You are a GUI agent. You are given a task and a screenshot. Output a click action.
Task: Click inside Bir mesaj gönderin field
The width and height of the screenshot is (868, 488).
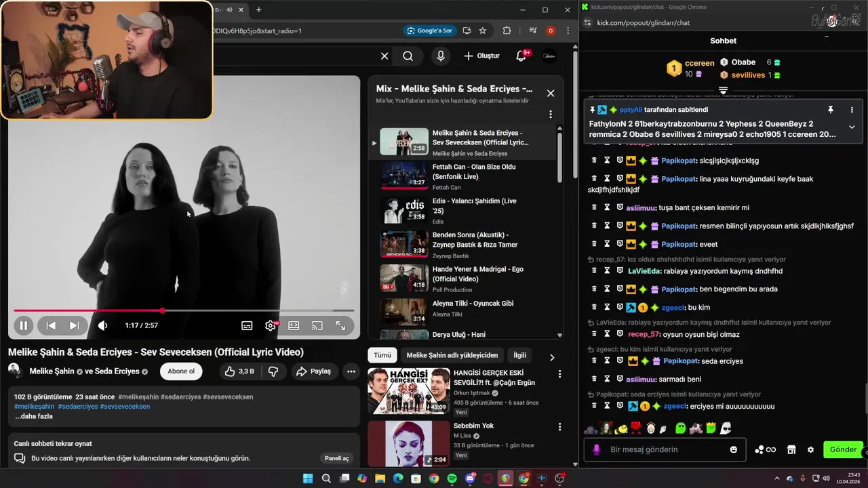click(x=665, y=449)
